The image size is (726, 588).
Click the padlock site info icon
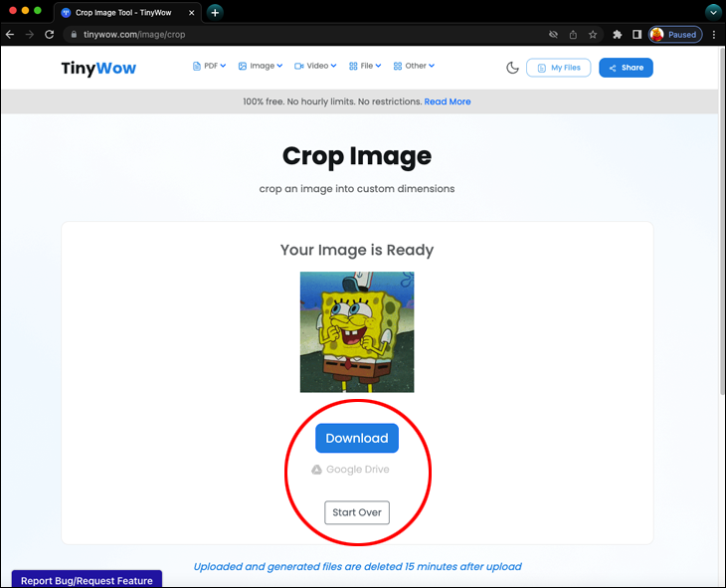74,34
